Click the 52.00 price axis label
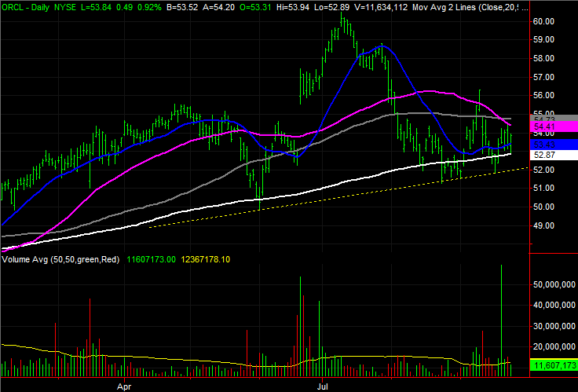Screen dimensions: 578x392 pos(543,170)
